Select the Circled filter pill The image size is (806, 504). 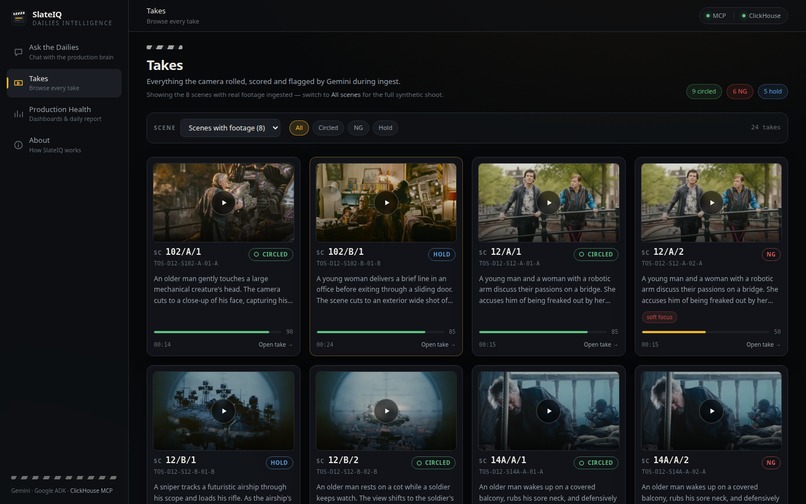(x=328, y=128)
